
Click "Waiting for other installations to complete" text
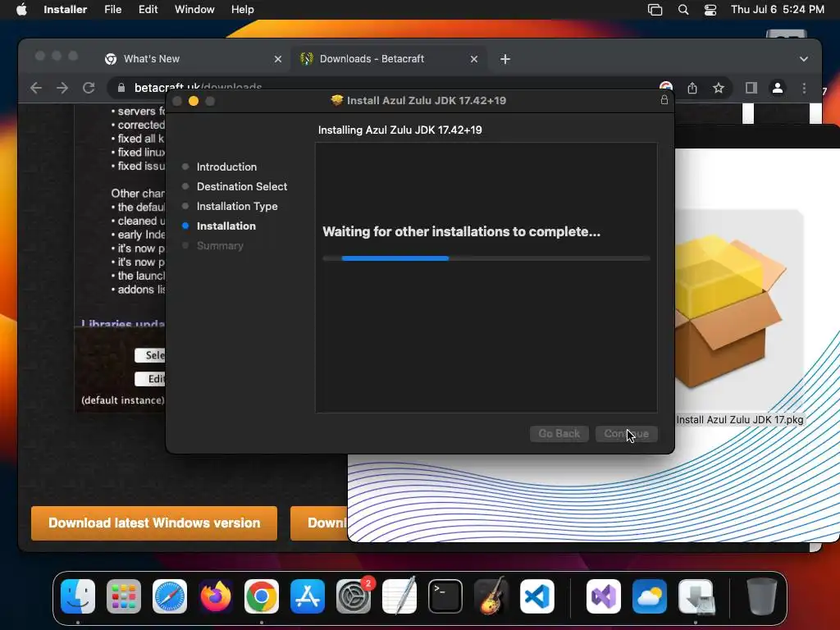461,231
